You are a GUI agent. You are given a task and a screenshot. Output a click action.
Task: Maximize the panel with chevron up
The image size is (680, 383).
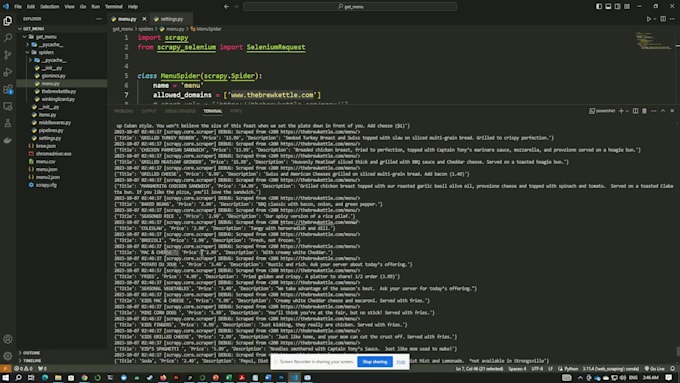pyautogui.click(x=663, y=111)
